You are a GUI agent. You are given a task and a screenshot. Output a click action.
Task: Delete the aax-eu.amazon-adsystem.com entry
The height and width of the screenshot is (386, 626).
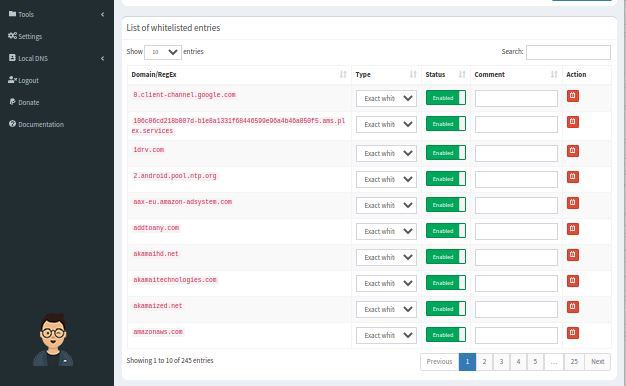(x=573, y=203)
